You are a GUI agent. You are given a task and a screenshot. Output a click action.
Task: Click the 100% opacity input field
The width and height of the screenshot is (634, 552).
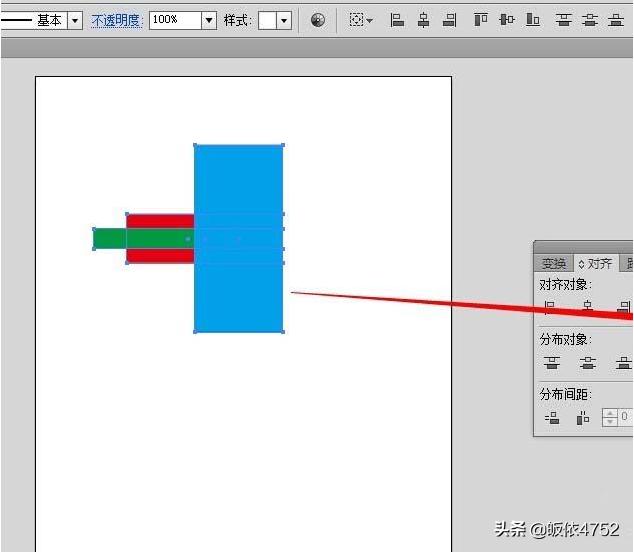[x=175, y=20]
